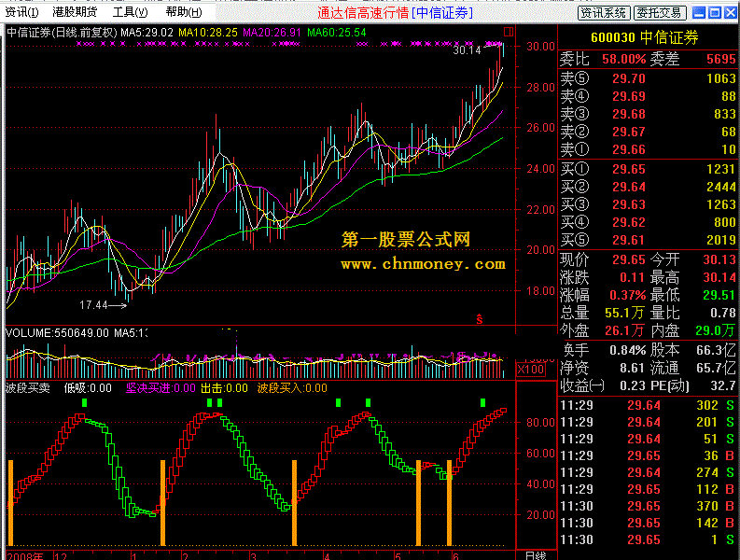
Task: Click MA10:28.25 indicator label
Action: (208, 33)
